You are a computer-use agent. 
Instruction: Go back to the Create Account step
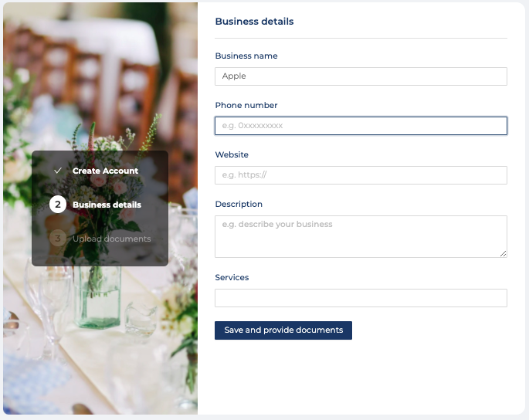coord(105,171)
